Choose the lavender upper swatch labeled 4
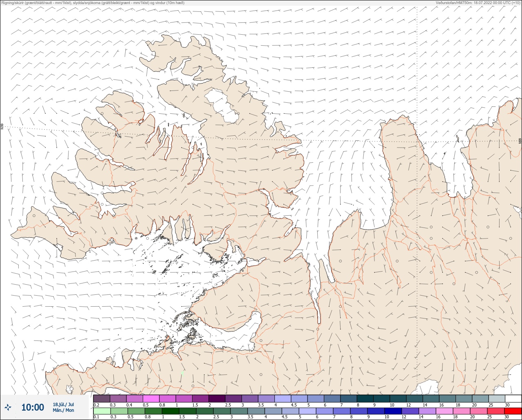This screenshot has height=420, width=522. 283,398
